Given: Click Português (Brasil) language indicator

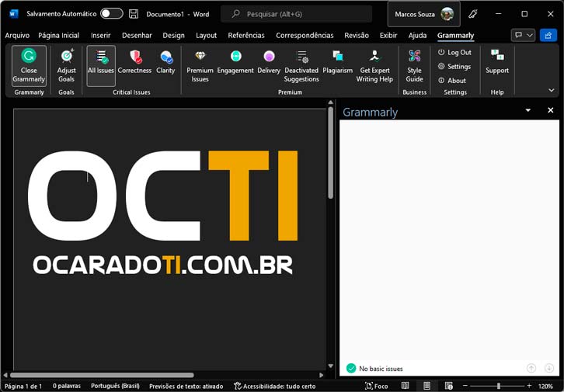Looking at the screenshot, I should point(115,386).
